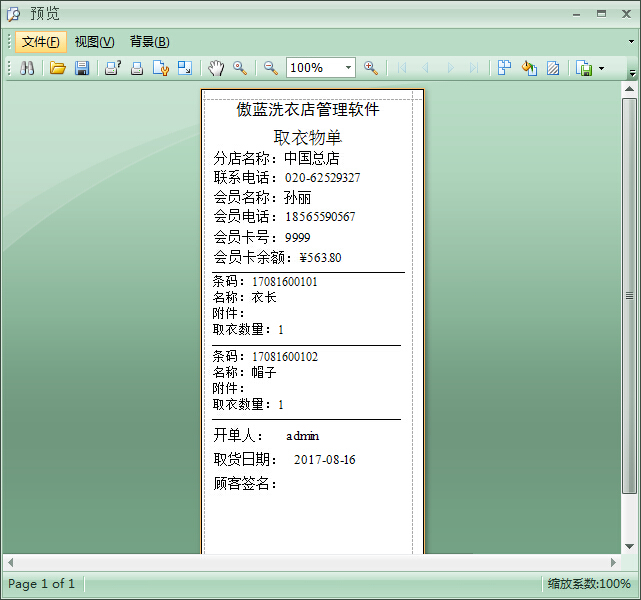Click phone number 020-62529327
This screenshot has height=600, width=641.
[x=323, y=178]
